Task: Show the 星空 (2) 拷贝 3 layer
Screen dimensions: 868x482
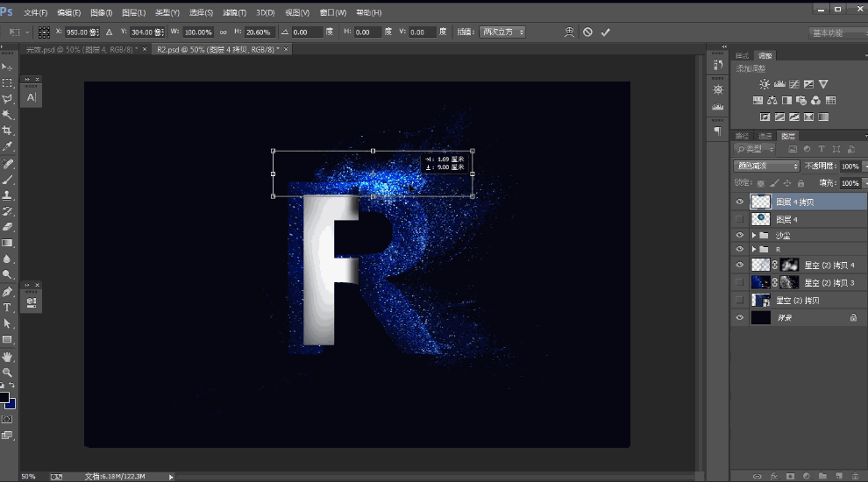Action: tap(740, 283)
